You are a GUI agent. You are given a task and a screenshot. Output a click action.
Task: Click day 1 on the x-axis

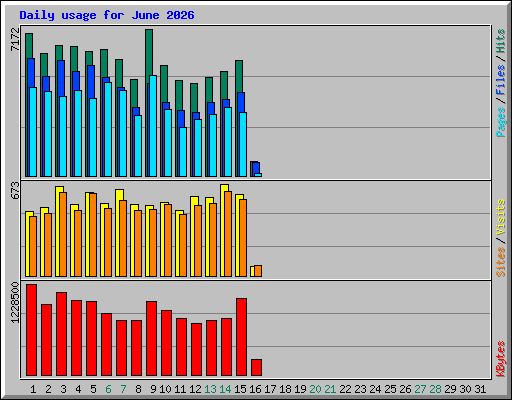pos(33,389)
